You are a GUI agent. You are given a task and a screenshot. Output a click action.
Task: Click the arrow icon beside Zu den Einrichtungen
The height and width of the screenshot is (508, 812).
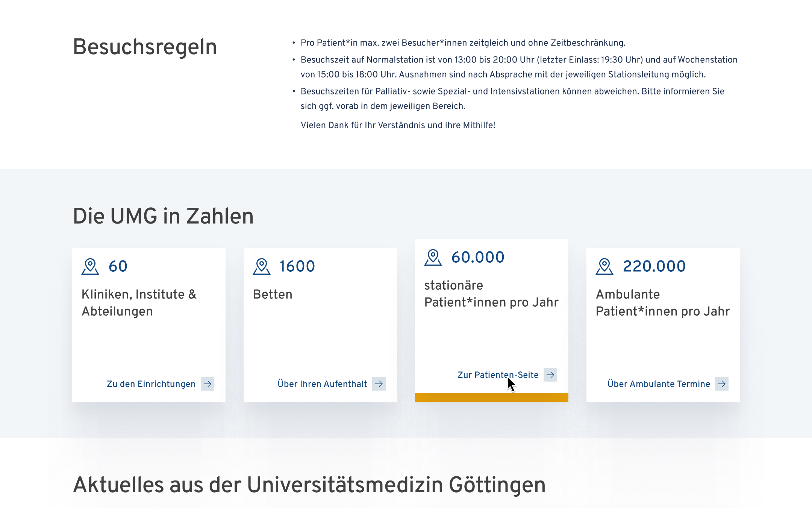click(208, 384)
